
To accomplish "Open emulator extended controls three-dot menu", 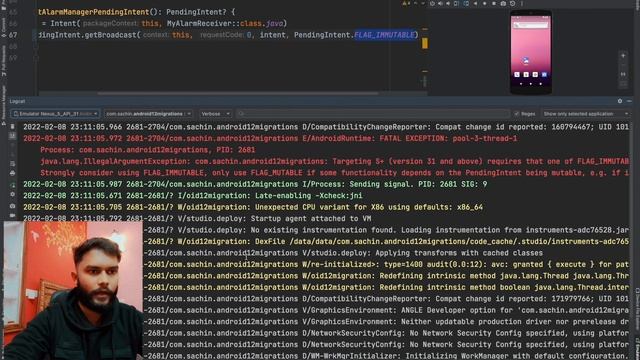I will [x=522, y=3].
